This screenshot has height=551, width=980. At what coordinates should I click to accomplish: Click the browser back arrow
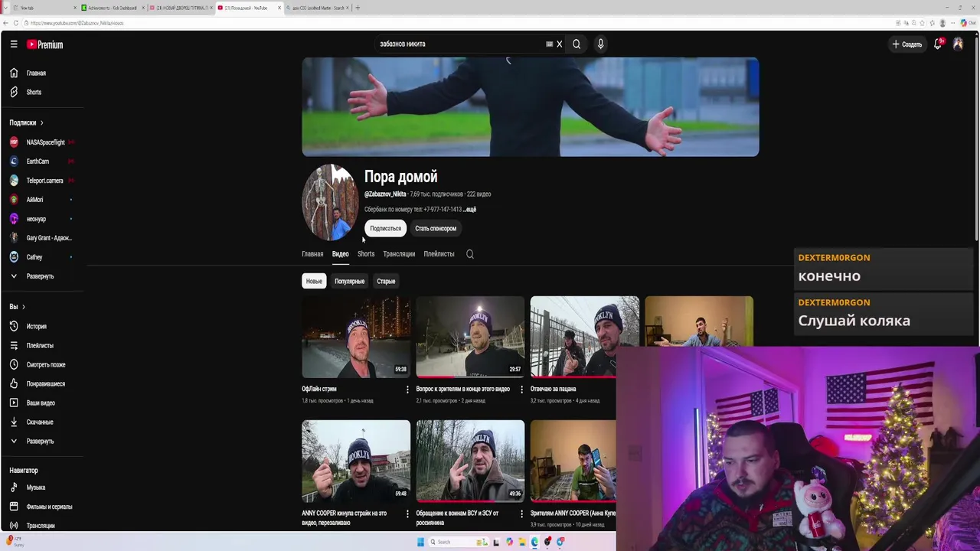5,23
